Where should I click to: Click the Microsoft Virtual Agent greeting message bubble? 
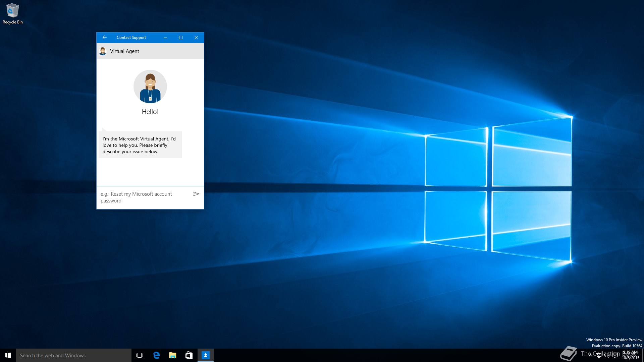click(x=140, y=145)
